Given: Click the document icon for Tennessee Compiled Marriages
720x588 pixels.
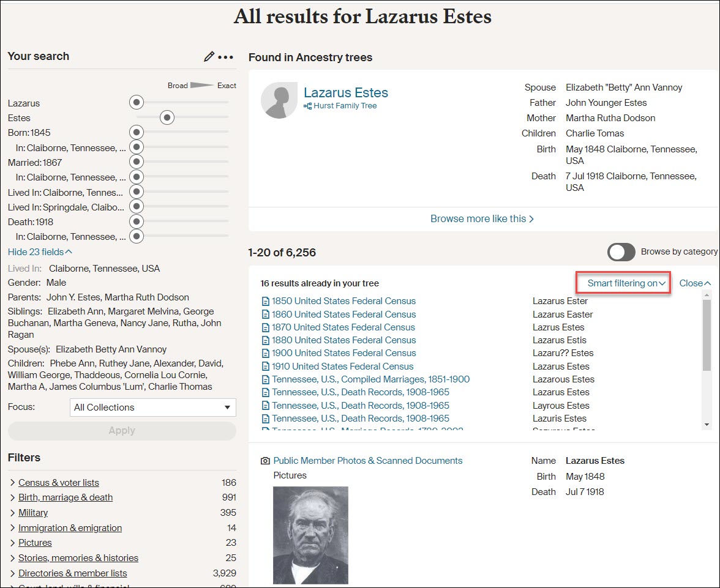Looking at the screenshot, I should [265, 379].
